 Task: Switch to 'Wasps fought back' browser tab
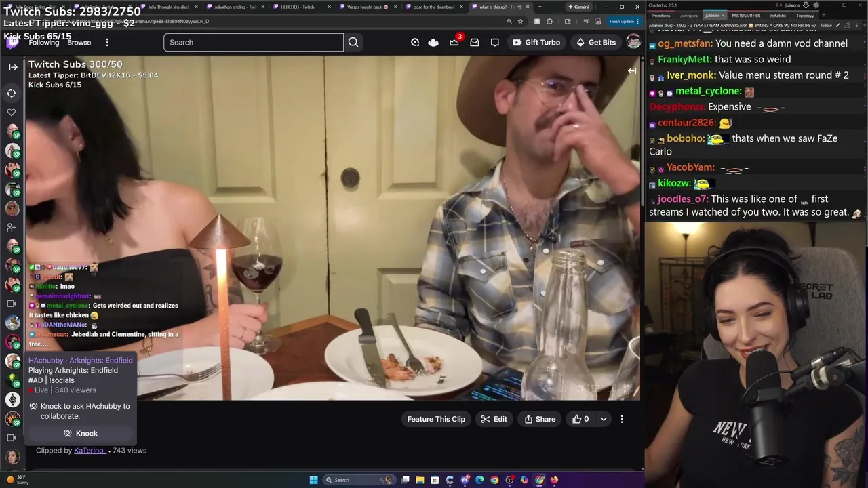(x=368, y=7)
